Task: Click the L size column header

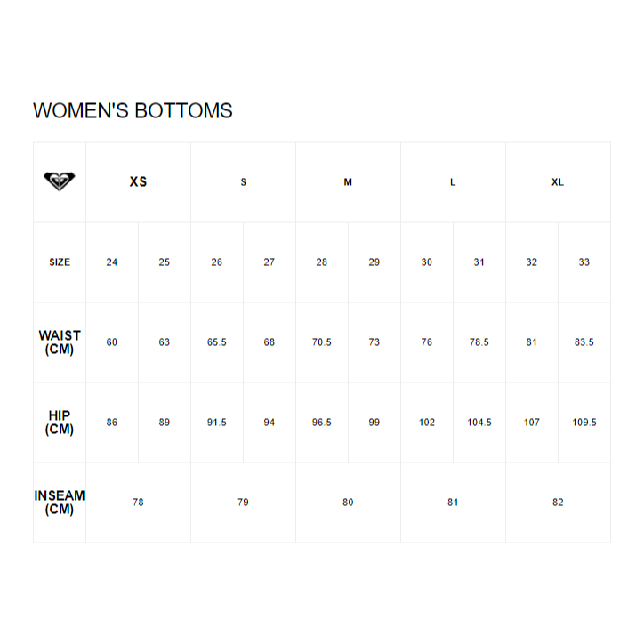Action: click(x=453, y=182)
